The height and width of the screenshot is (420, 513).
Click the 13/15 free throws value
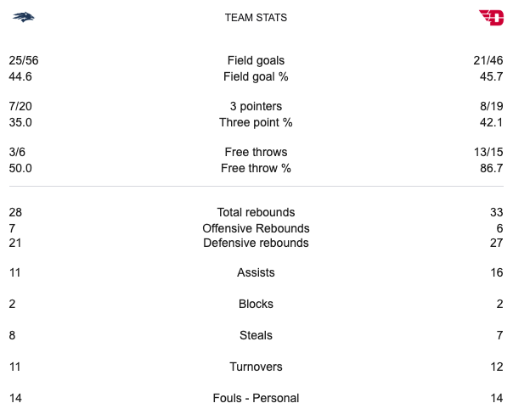(x=489, y=152)
